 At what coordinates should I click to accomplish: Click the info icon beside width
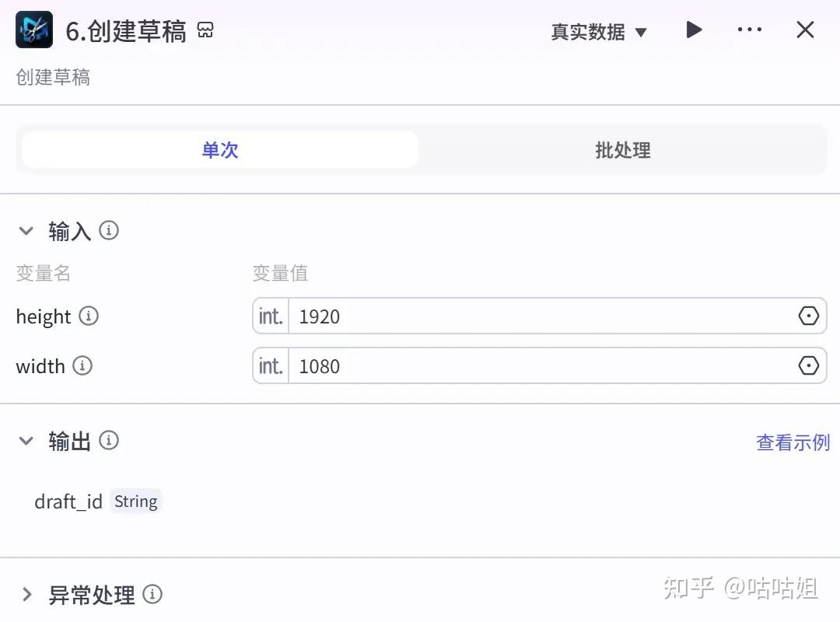pos(82,366)
